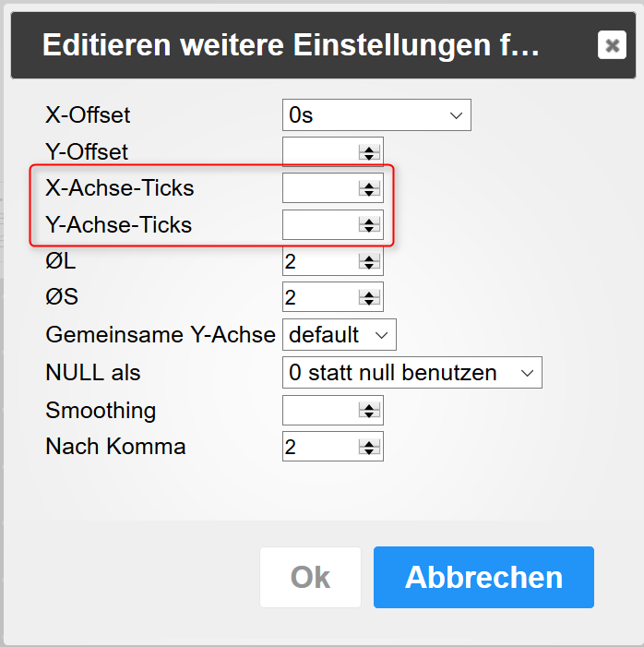644x647 pixels.
Task: Click the Ok button
Action: (310, 577)
